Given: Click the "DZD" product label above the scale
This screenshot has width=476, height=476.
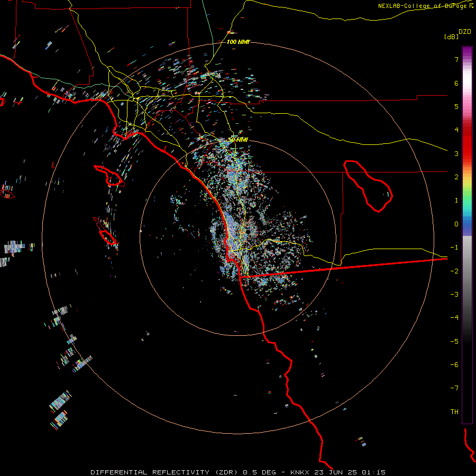Looking at the screenshot, I should coord(465,32).
